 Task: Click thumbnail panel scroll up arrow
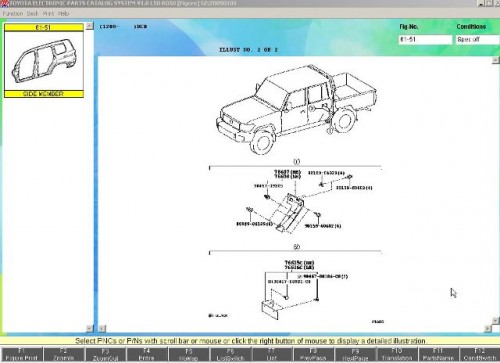pos(89,26)
